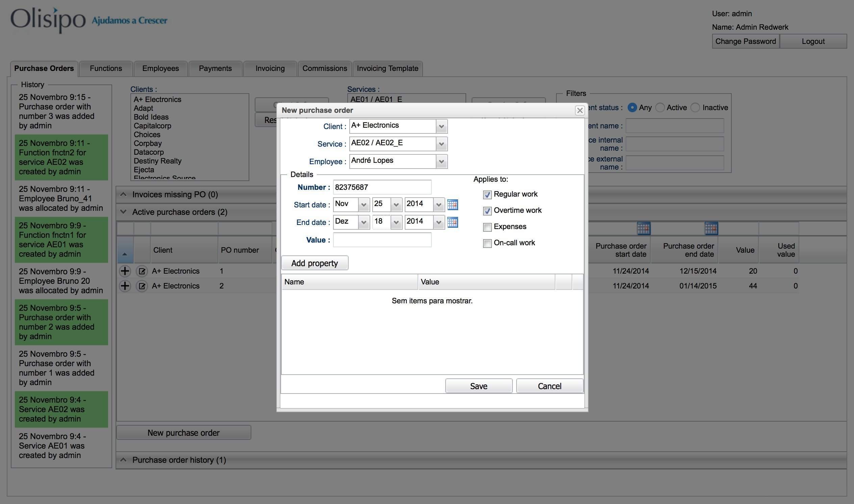Click the purchase order Number input field
The image size is (854, 504).
coord(382,187)
